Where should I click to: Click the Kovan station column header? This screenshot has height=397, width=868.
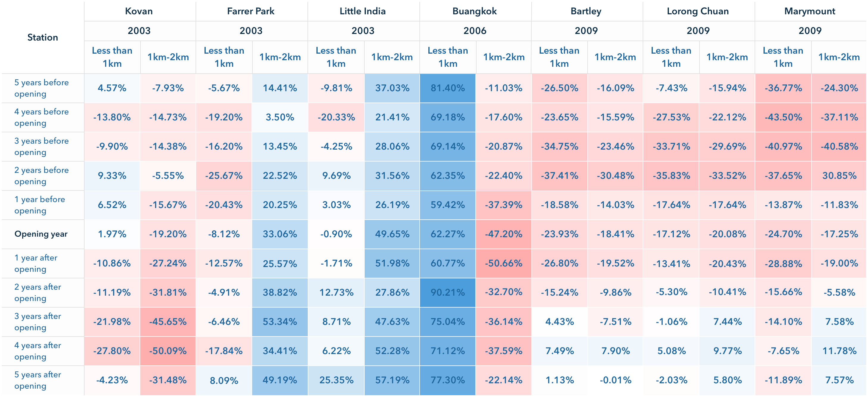[139, 11]
